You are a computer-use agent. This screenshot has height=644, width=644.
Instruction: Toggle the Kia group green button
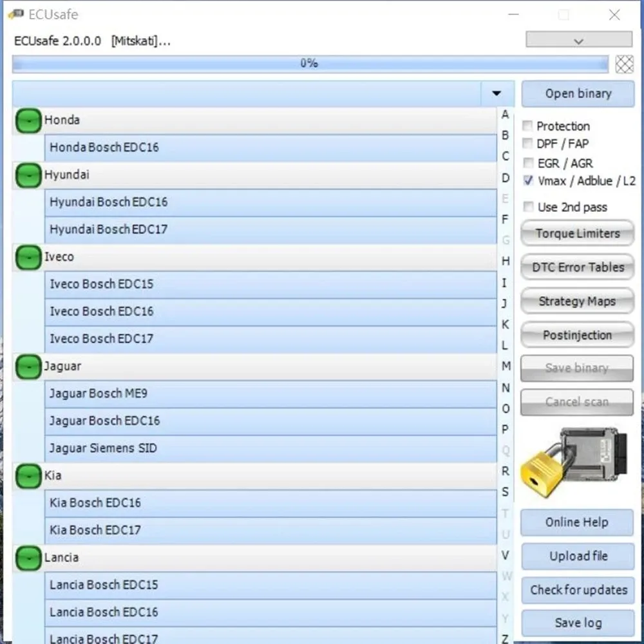point(28,477)
